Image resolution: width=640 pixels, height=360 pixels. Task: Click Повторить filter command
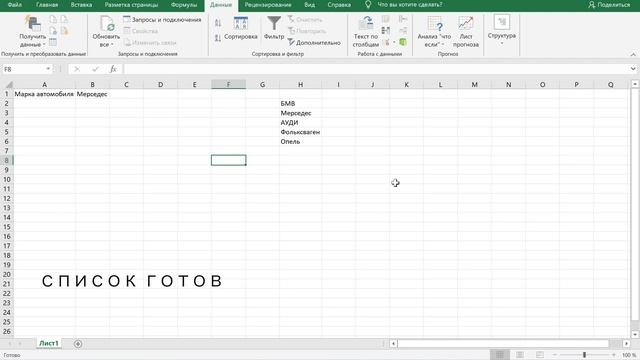(x=307, y=31)
